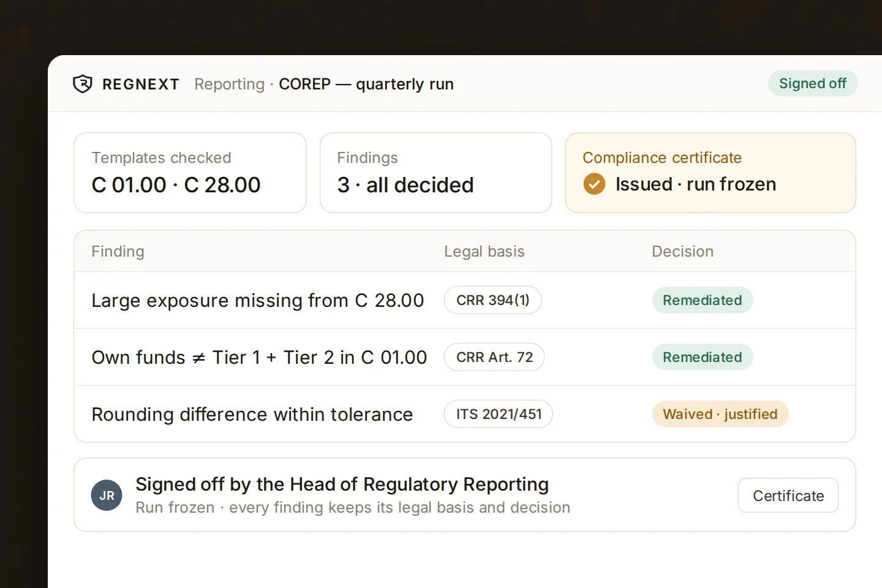The height and width of the screenshot is (588, 882).
Task: Click 'COREP — quarterly run' title text
Action: (366, 84)
